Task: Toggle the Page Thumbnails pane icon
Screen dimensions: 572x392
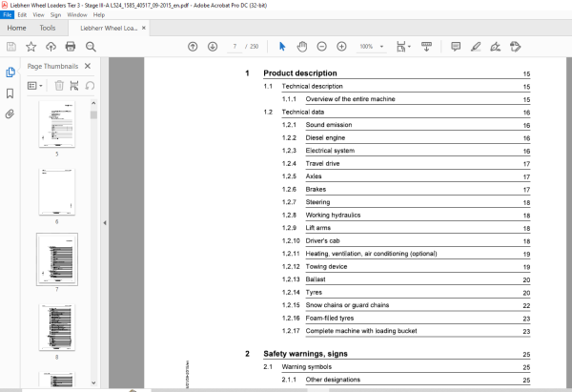Action: pyautogui.click(x=10, y=72)
